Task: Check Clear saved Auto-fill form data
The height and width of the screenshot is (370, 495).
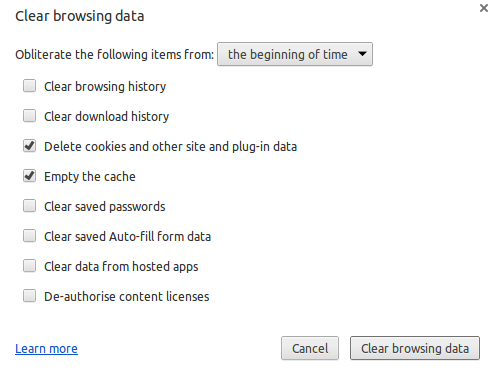Action: pyautogui.click(x=29, y=236)
